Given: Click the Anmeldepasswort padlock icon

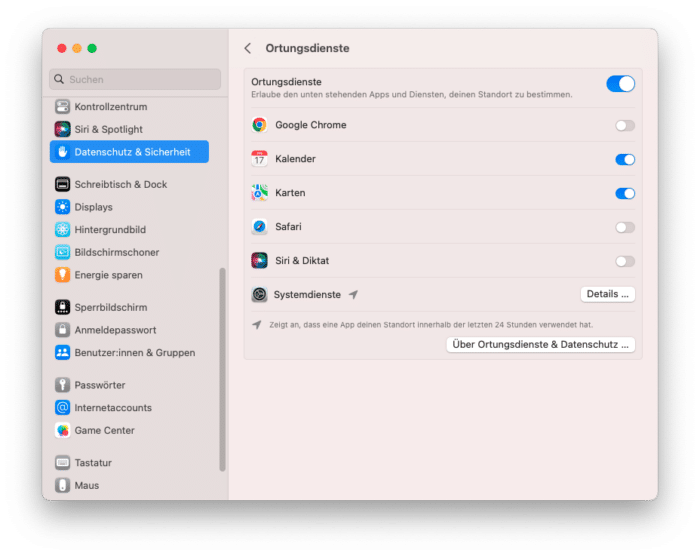Looking at the screenshot, I should pos(62,330).
